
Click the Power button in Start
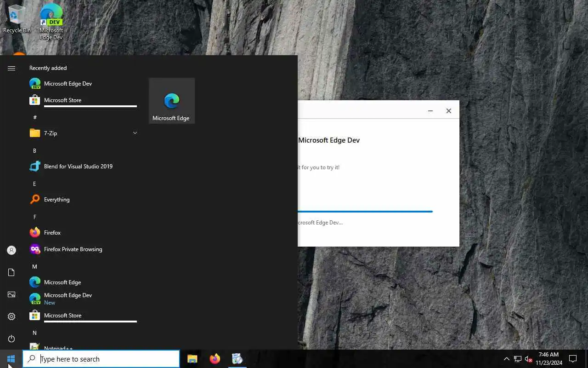click(x=11, y=339)
